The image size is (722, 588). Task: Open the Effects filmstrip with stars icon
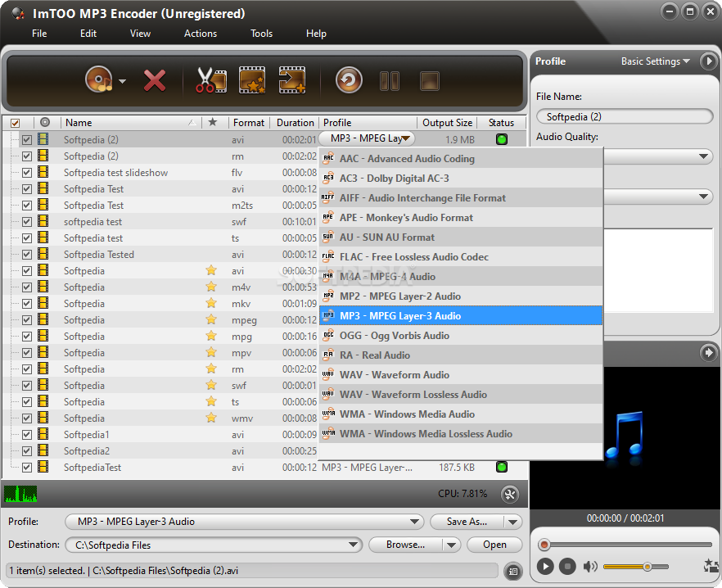(252, 80)
